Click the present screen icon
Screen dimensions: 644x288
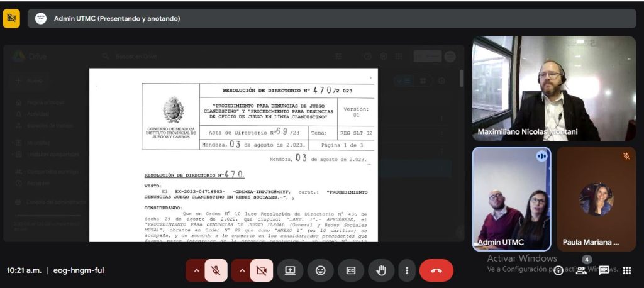click(x=290, y=270)
